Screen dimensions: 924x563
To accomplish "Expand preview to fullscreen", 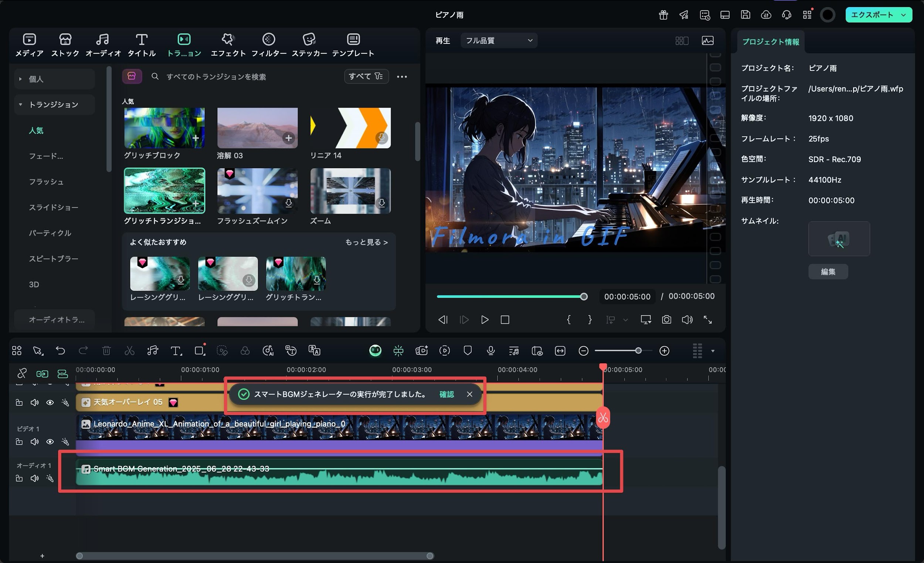I will click(708, 320).
